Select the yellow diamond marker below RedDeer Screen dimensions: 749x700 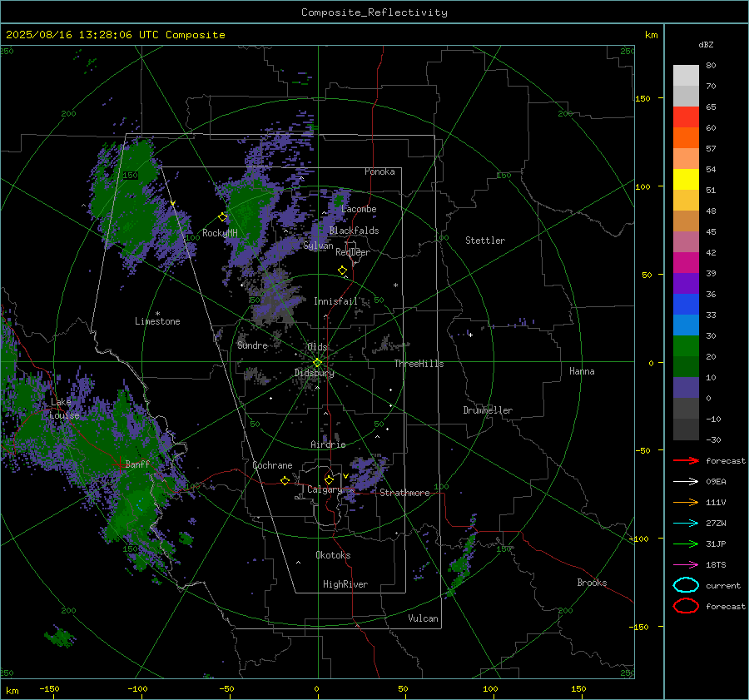click(x=343, y=271)
